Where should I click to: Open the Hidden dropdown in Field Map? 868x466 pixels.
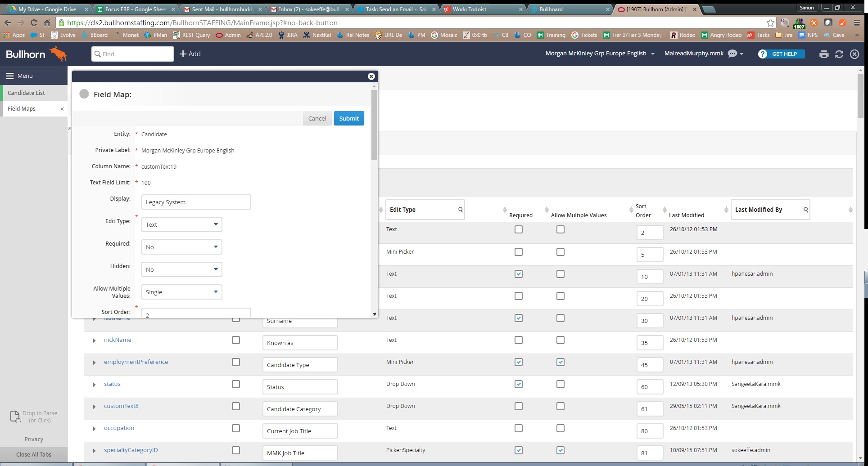181,269
